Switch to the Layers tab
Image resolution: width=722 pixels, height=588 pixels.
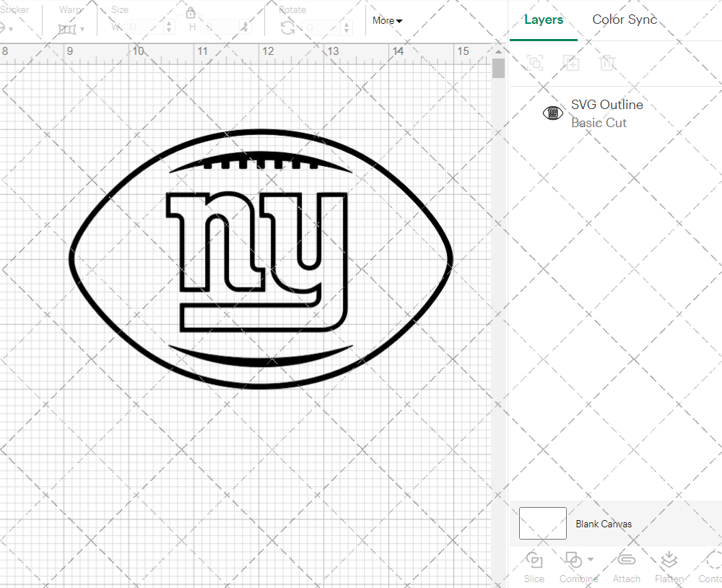click(544, 20)
